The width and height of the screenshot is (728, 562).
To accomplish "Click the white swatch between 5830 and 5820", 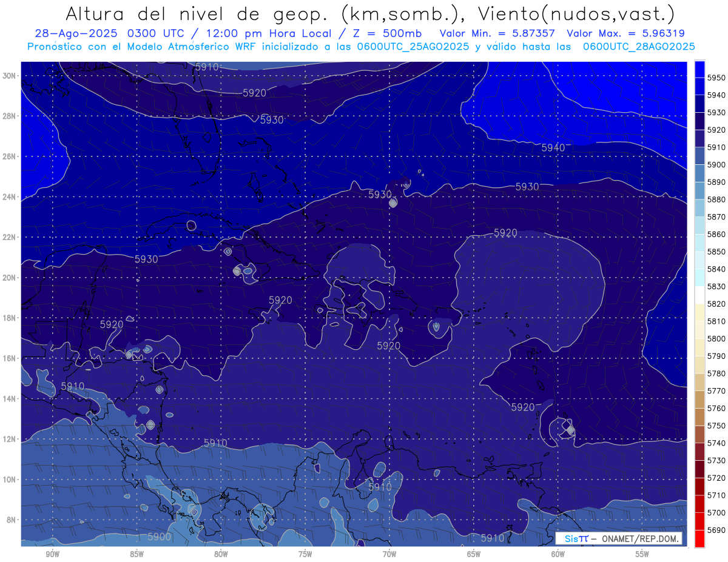I will [699, 295].
